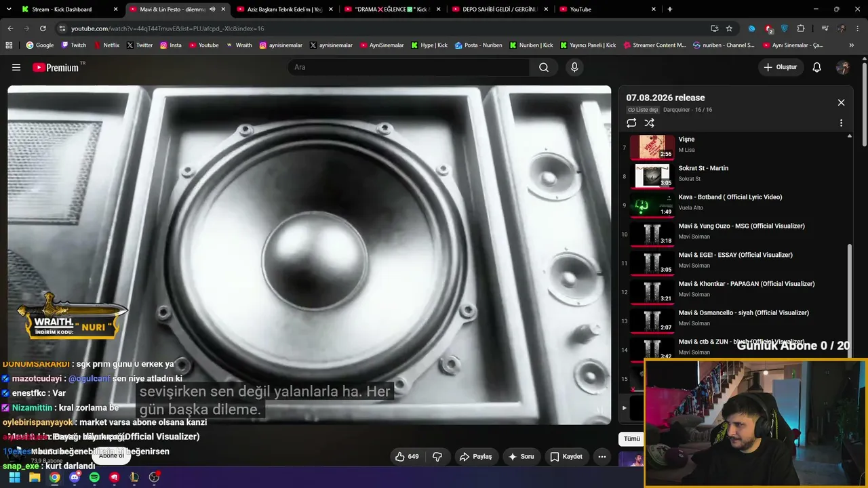Switch to the last YouTube tab
Screen dimensions: 868x488
pos(608,9)
